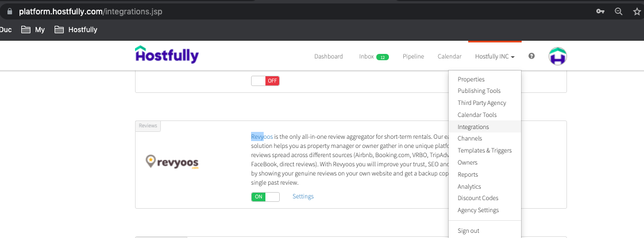Click the revyoos logo image
The image size is (644, 238).
pos(172,162)
